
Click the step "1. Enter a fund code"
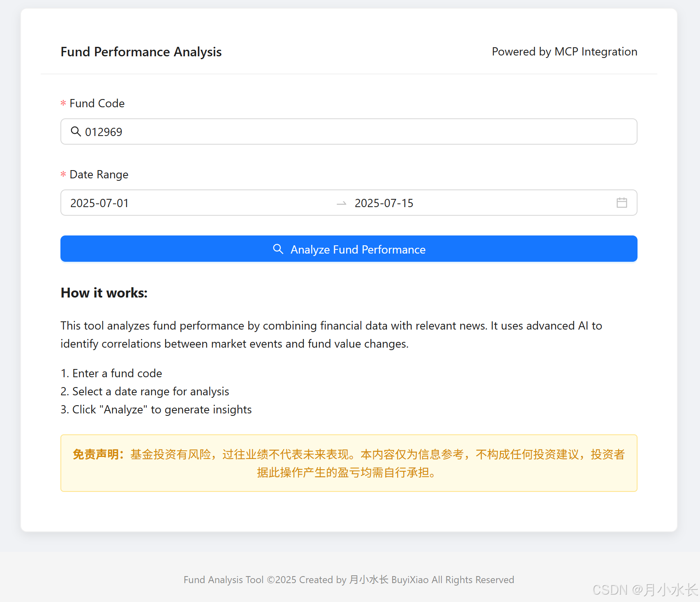pyautogui.click(x=111, y=373)
